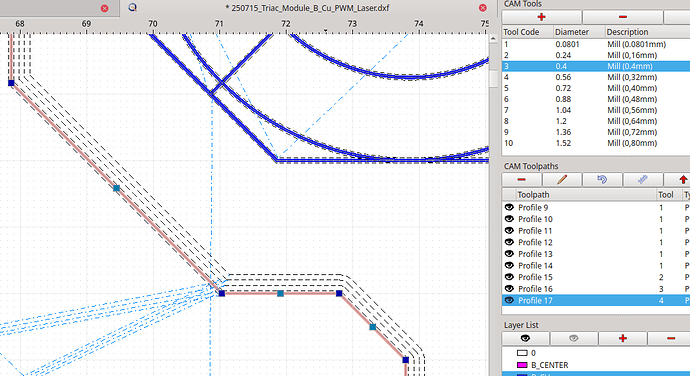The height and width of the screenshot is (376, 690).
Task: Select the Profile 15 toolpath name
Action: [x=535, y=277]
